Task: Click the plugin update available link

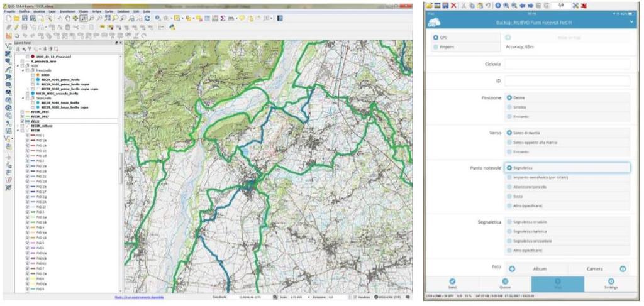Action: pyautogui.click(x=139, y=297)
